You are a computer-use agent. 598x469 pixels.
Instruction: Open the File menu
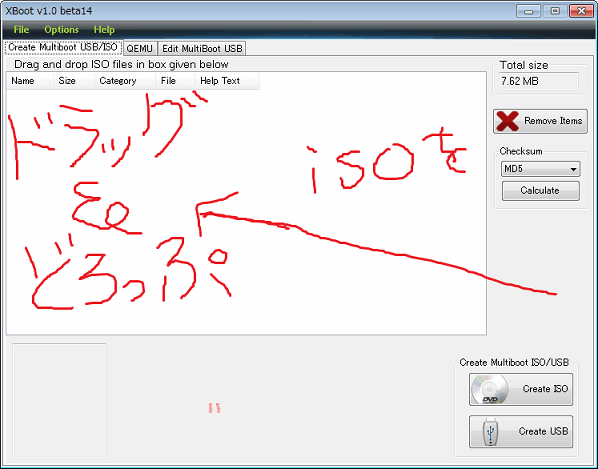coord(21,30)
